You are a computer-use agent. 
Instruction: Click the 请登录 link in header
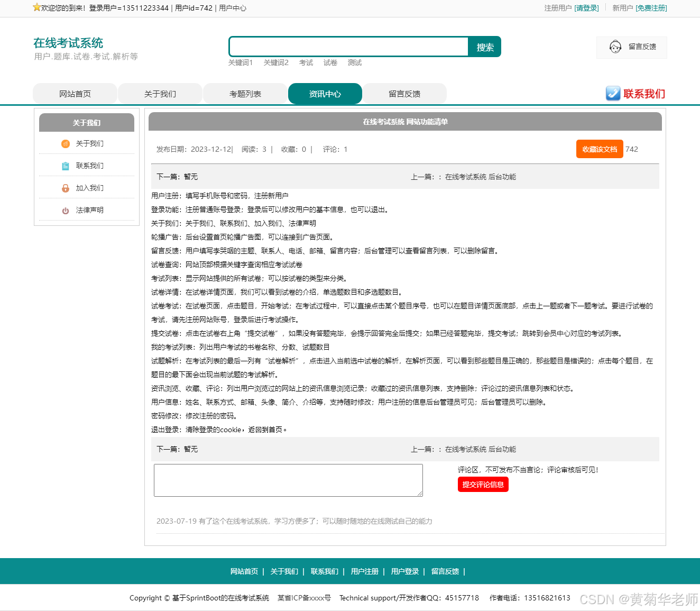click(587, 8)
